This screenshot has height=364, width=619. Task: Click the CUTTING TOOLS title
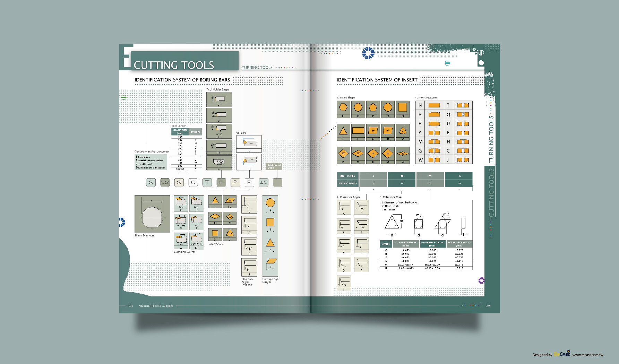click(174, 65)
